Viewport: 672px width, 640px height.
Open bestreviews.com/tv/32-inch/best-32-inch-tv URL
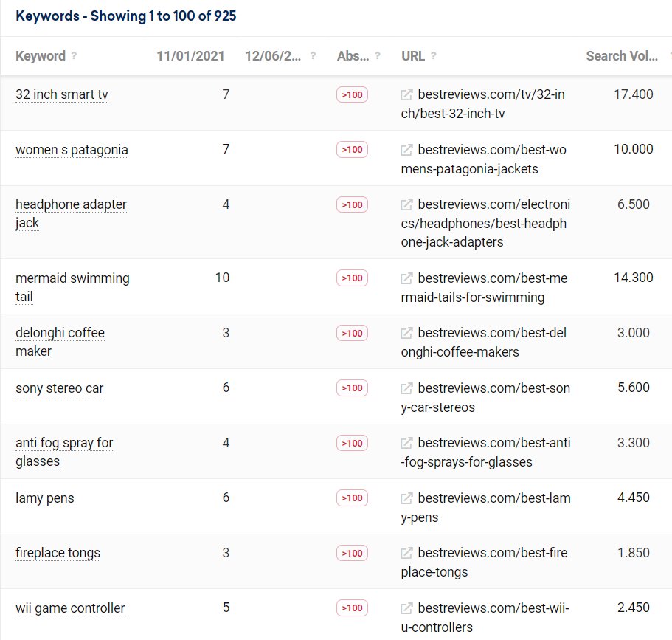(483, 104)
